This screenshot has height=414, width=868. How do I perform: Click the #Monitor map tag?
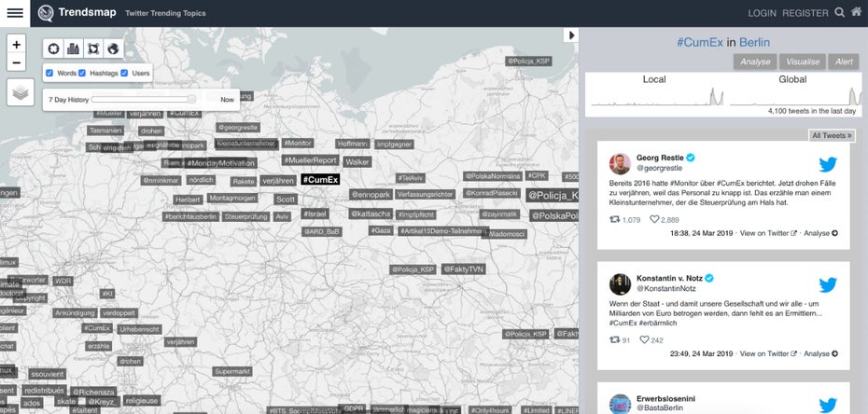pyautogui.click(x=298, y=143)
